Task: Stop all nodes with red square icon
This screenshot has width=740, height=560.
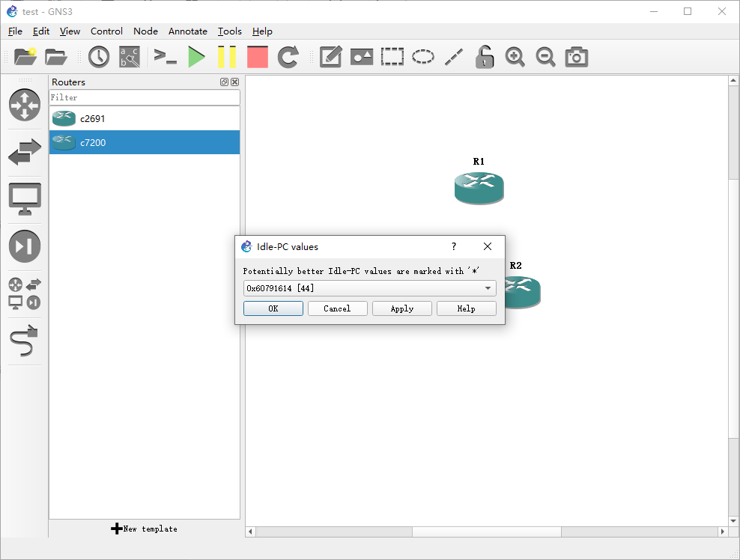Action: click(x=258, y=57)
